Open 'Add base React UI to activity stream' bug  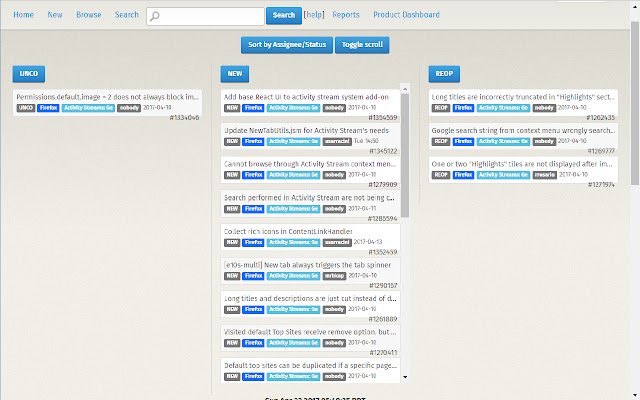[x=306, y=97]
